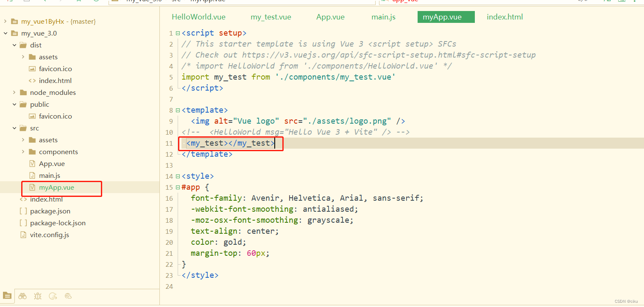
Task: Click the commented import HelloWorld line 4
Action: click(317, 66)
